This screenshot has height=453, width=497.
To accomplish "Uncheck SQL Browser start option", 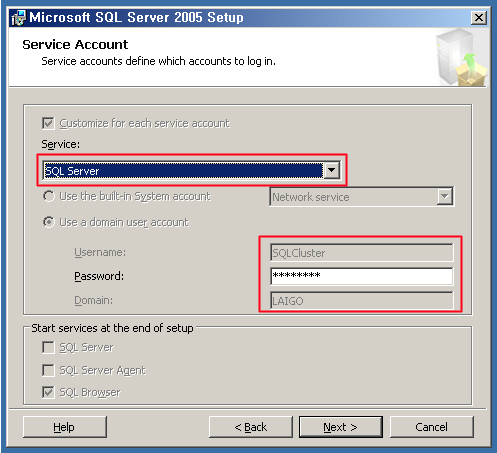I will pyautogui.click(x=48, y=392).
